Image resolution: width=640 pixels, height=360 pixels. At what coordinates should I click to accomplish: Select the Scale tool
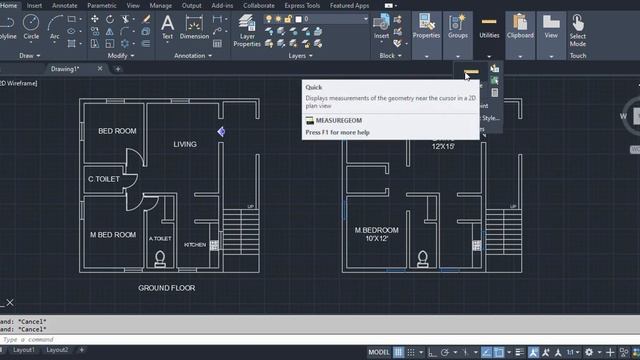point(110,43)
